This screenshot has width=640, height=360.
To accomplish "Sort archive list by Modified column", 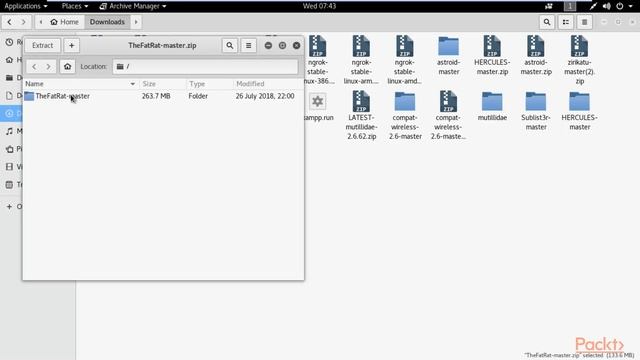I will point(268,84).
